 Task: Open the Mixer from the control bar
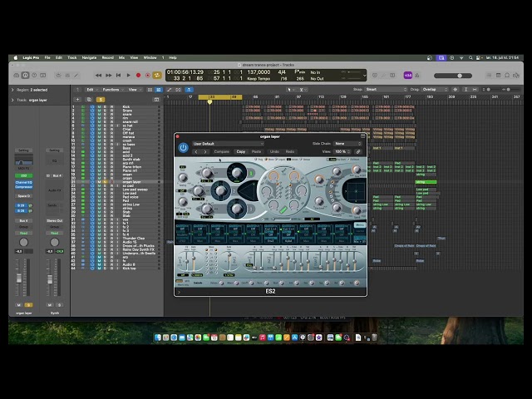[67, 76]
